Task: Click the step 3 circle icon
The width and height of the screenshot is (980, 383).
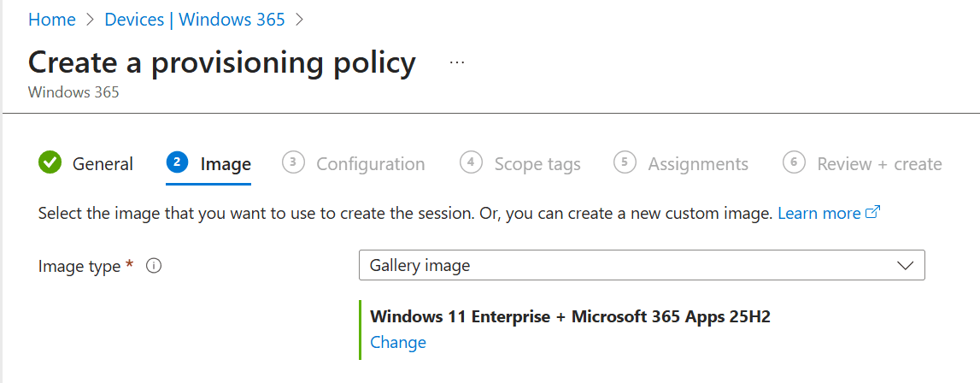Action: click(293, 162)
